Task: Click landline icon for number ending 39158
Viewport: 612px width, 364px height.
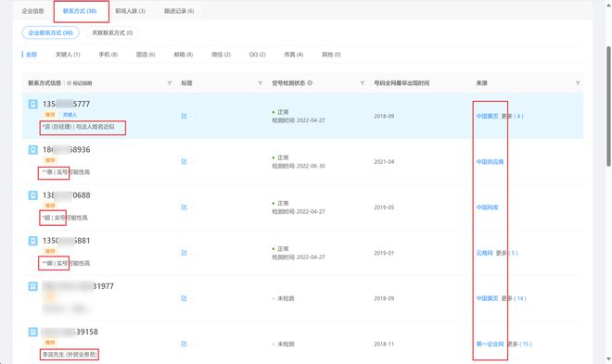Action: tap(32, 332)
